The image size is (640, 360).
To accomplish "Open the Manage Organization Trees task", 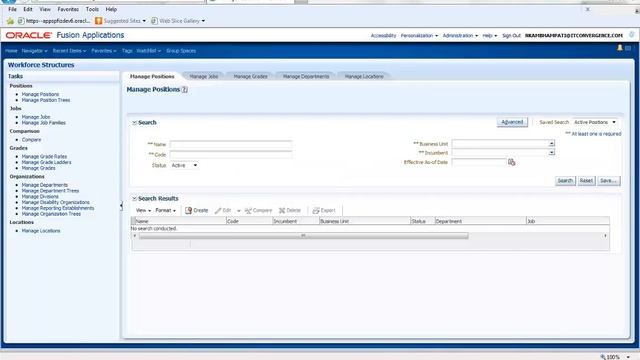I will coord(51,214).
